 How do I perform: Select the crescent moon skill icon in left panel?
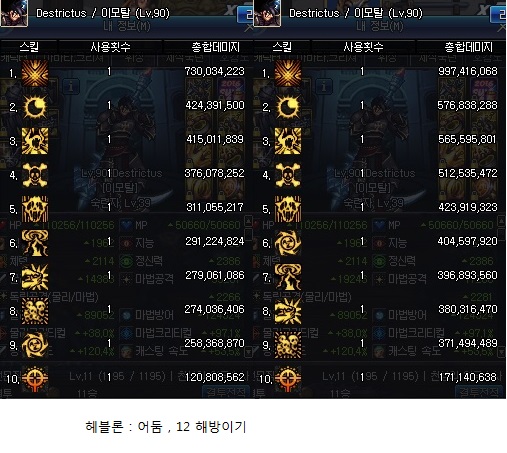coord(35,107)
